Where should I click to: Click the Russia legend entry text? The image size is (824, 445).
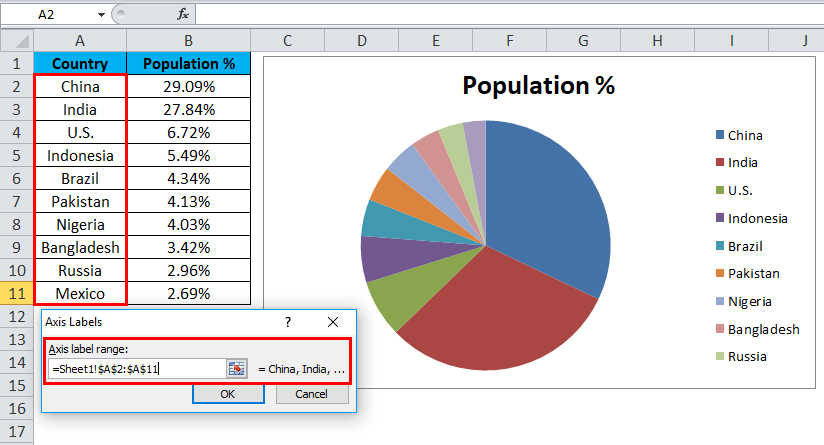tap(747, 356)
